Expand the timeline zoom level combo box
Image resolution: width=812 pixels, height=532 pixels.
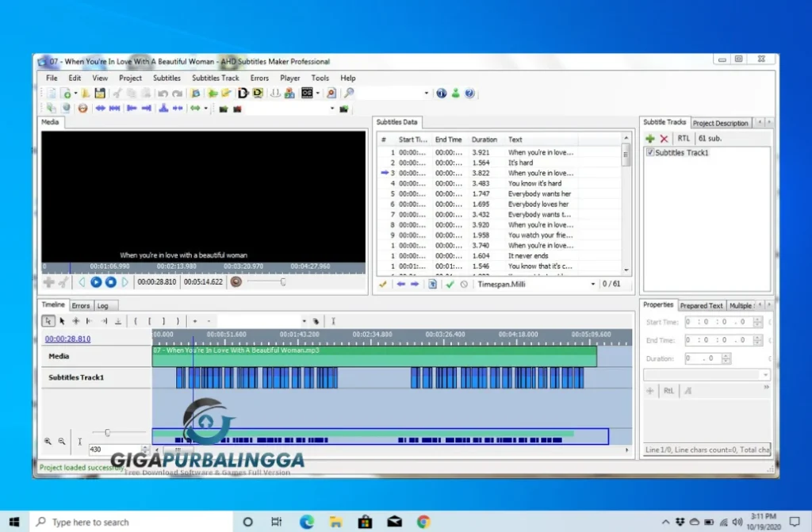coord(304,321)
